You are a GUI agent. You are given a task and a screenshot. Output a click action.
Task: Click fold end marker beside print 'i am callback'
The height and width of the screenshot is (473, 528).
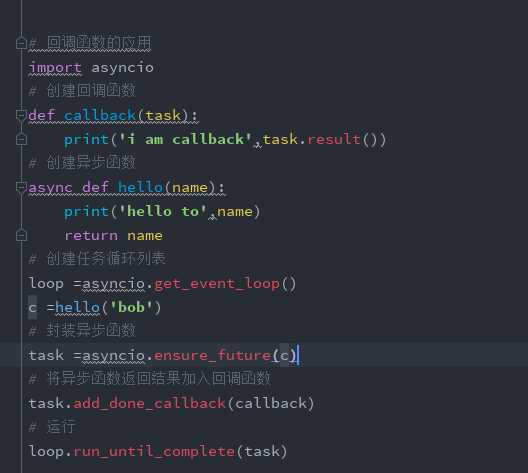(21, 139)
